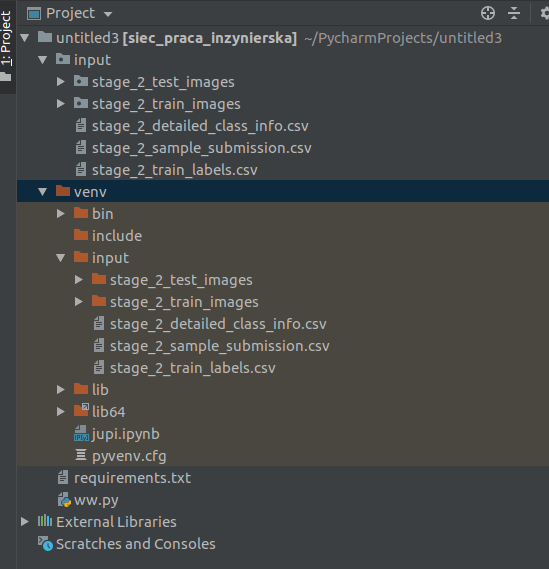Expand External Libraries node
This screenshot has width=549, height=569.
pos(25,521)
